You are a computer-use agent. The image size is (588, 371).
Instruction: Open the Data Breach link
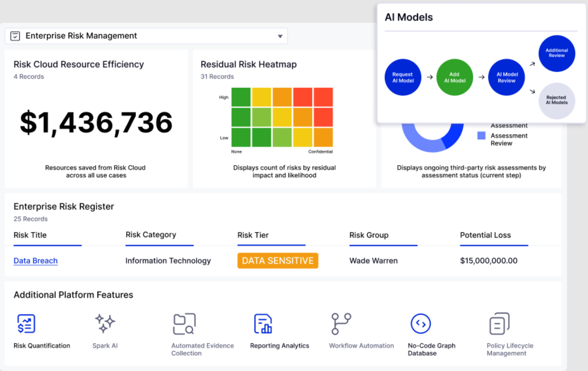pos(35,261)
